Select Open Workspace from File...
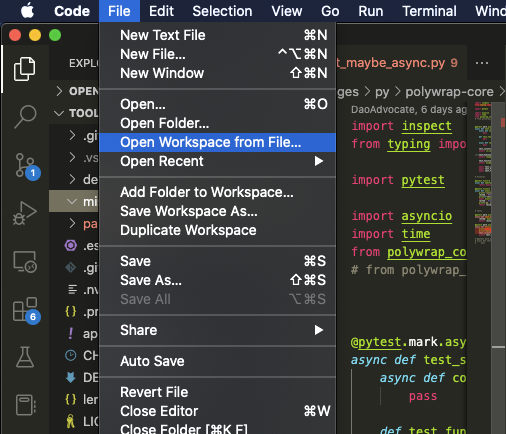Screen dimensions: 506x434 pos(217,142)
